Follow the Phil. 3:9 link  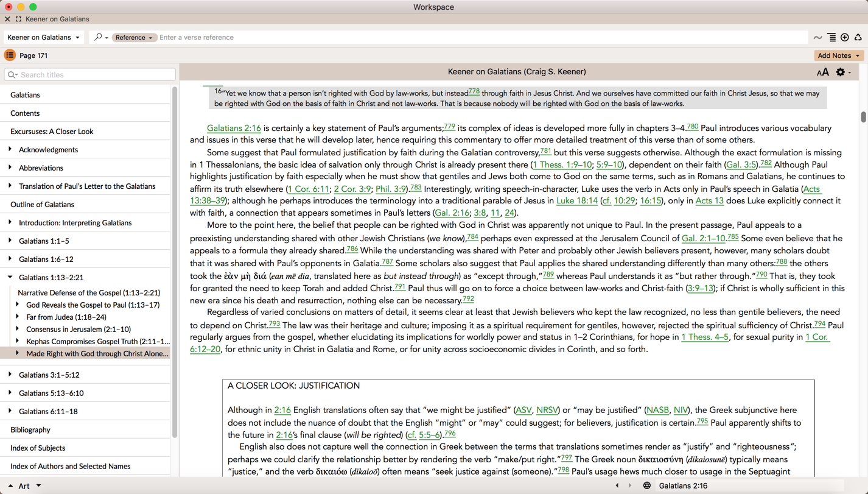point(391,189)
